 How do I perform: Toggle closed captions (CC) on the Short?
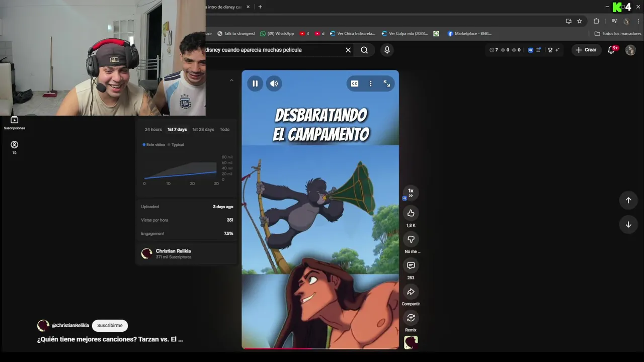(x=355, y=83)
